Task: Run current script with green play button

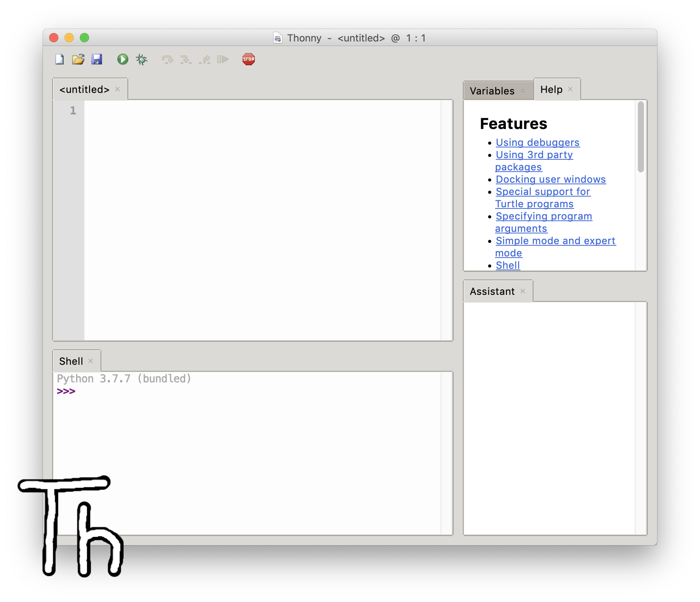Action: (123, 60)
